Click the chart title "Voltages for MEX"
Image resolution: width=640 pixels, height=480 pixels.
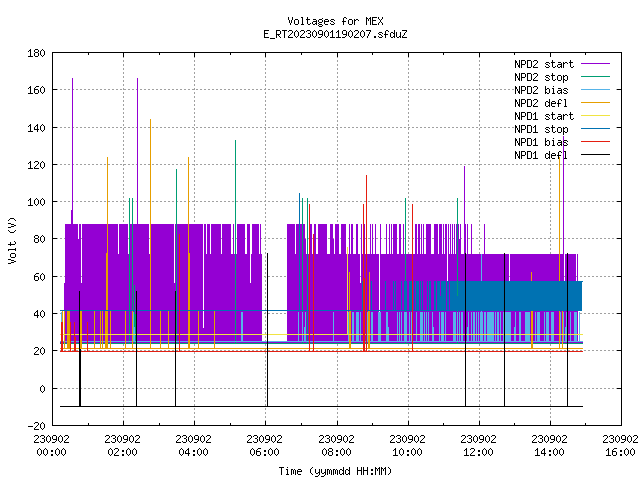[x=335, y=21]
